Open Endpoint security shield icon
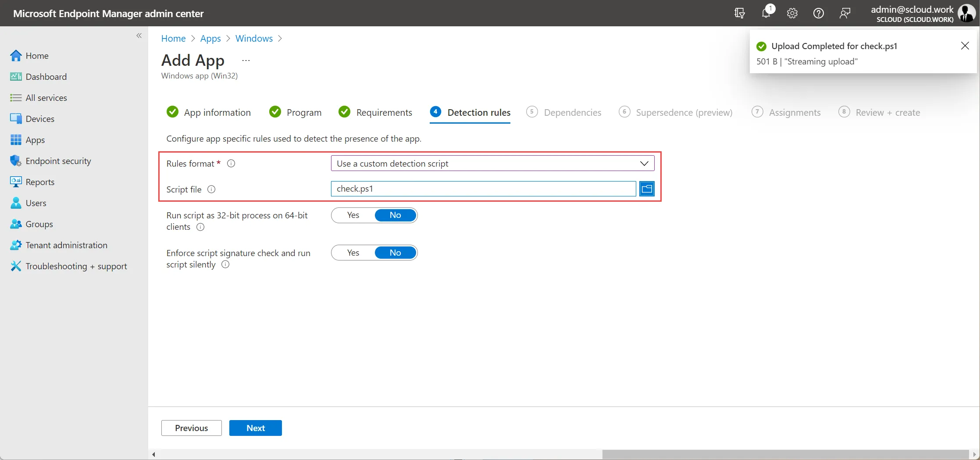The image size is (980, 460). point(16,161)
